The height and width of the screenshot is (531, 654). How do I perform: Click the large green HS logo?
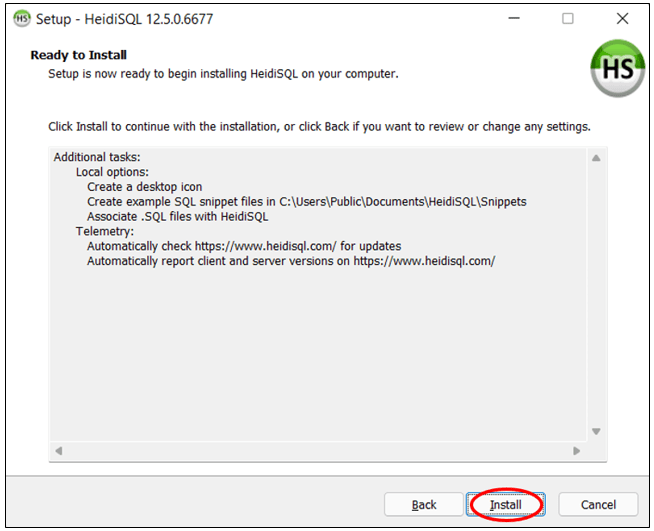(x=617, y=69)
